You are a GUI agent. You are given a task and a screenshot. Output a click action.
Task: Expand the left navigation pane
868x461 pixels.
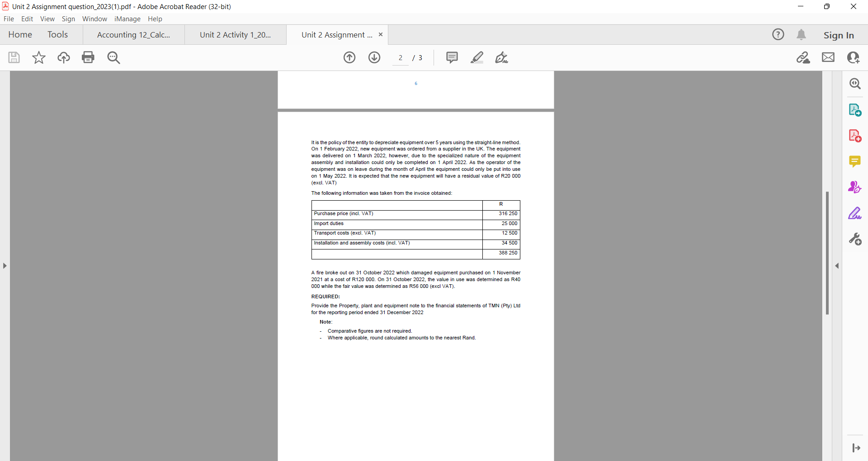5,266
